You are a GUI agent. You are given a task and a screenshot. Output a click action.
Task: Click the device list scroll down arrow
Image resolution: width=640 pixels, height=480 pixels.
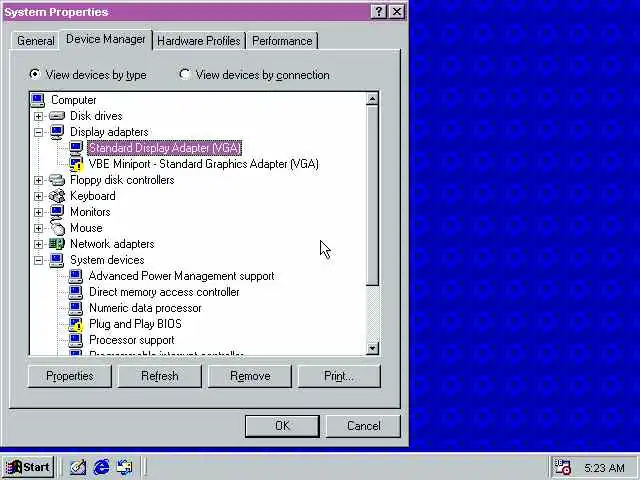372,348
